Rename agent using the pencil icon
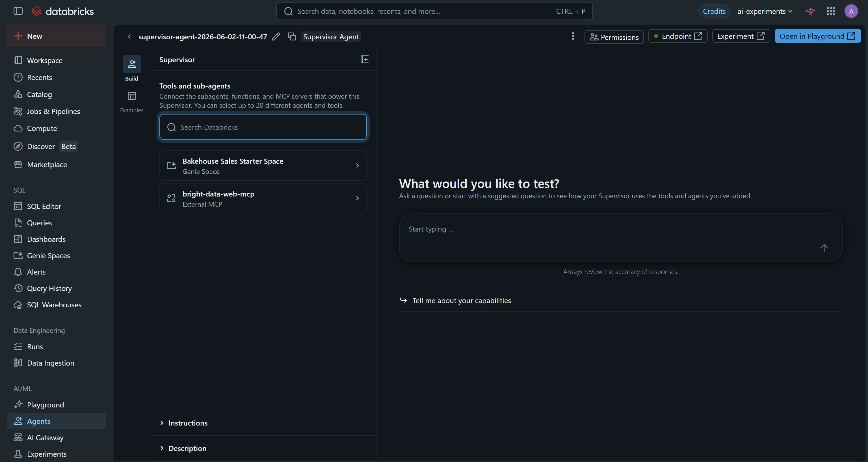The height and width of the screenshot is (462, 868). click(x=276, y=36)
